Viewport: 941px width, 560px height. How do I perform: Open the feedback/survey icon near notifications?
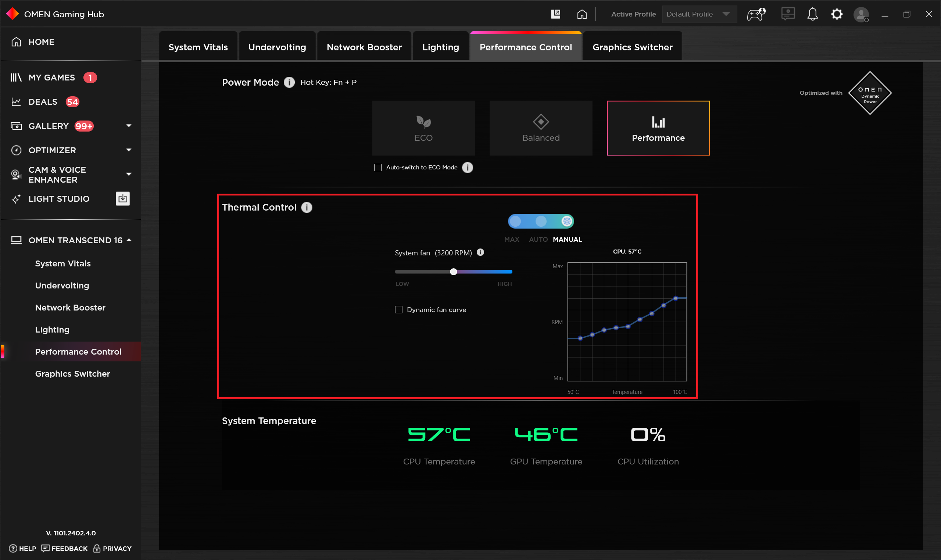pyautogui.click(x=787, y=14)
